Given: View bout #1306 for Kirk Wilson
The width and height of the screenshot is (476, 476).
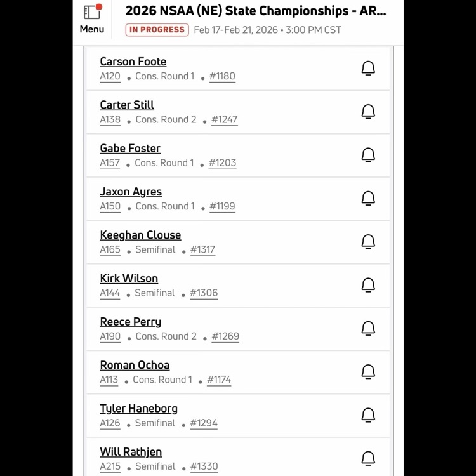Looking at the screenshot, I should point(204,293).
